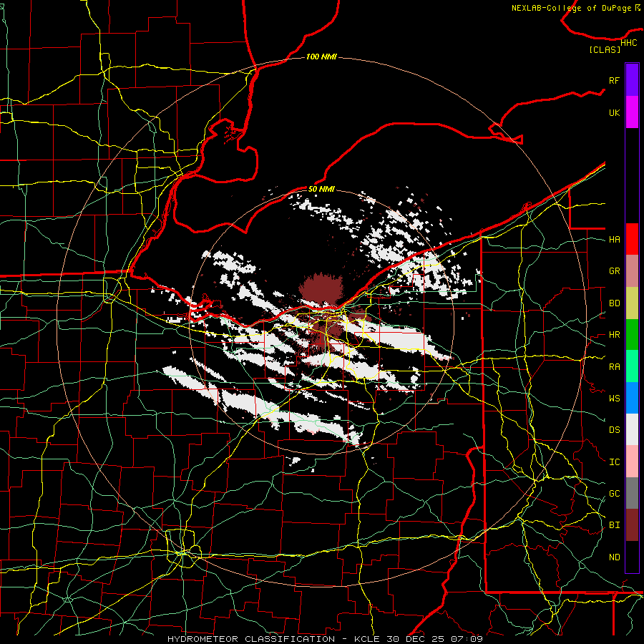The height and width of the screenshot is (644, 644).
Task: Click the KCLE radar site identifier
Action: [x=367, y=639]
